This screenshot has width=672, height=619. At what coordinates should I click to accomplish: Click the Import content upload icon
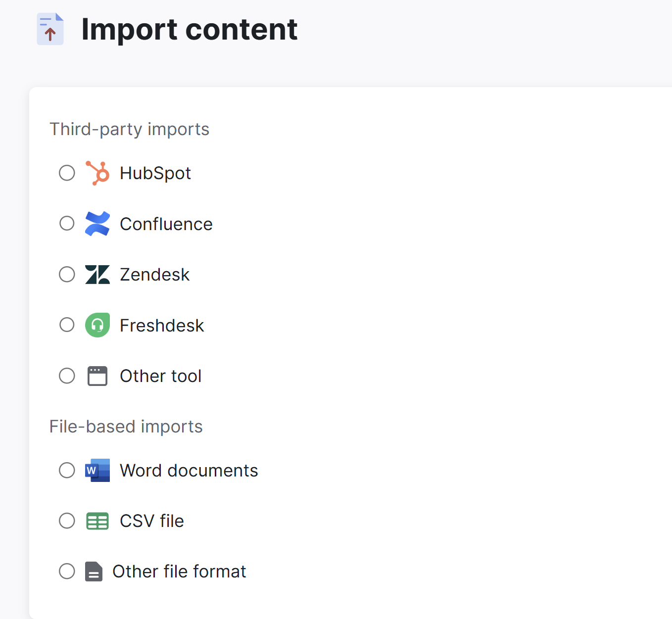pos(50,29)
